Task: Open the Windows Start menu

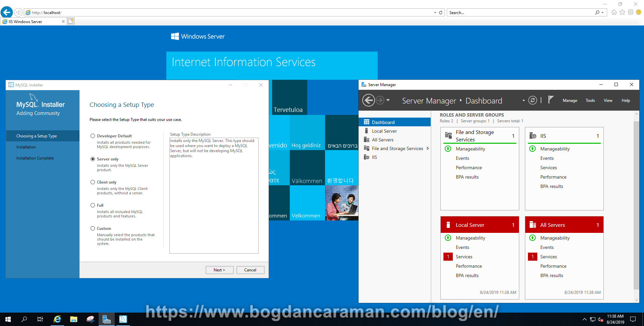Action: [8, 319]
